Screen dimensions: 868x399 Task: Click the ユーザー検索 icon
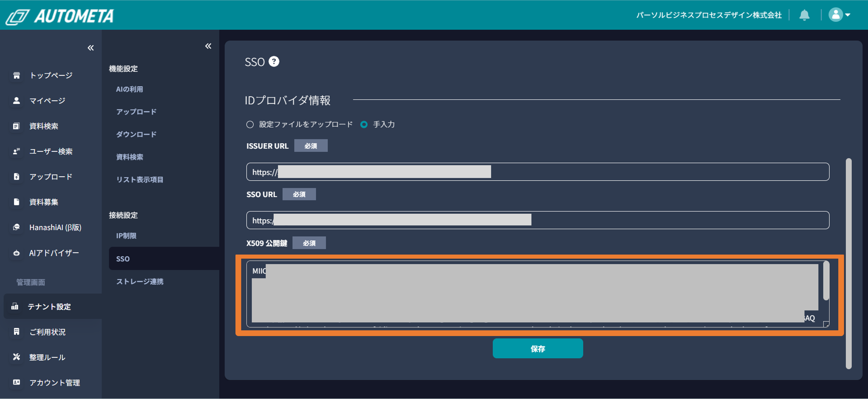[16, 151]
